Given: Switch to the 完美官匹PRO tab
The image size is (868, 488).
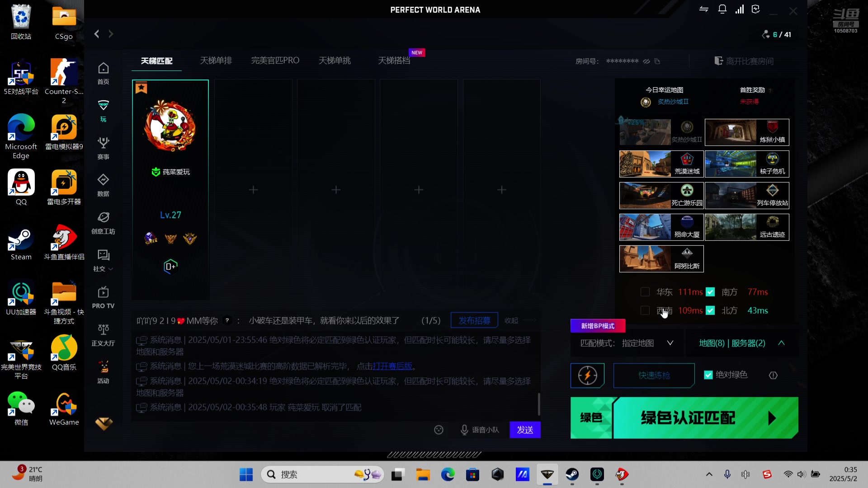Looking at the screenshot, I should coord(275,61).
